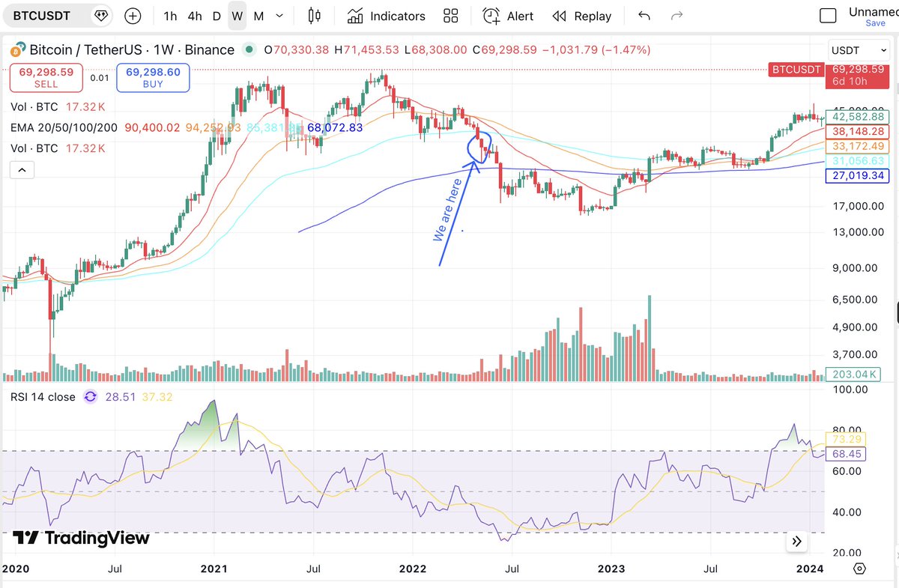Image resolution: width=899 pixels, height=588 pixels.
Task: Redo the last chart action
Action: (x=677, y=16)
